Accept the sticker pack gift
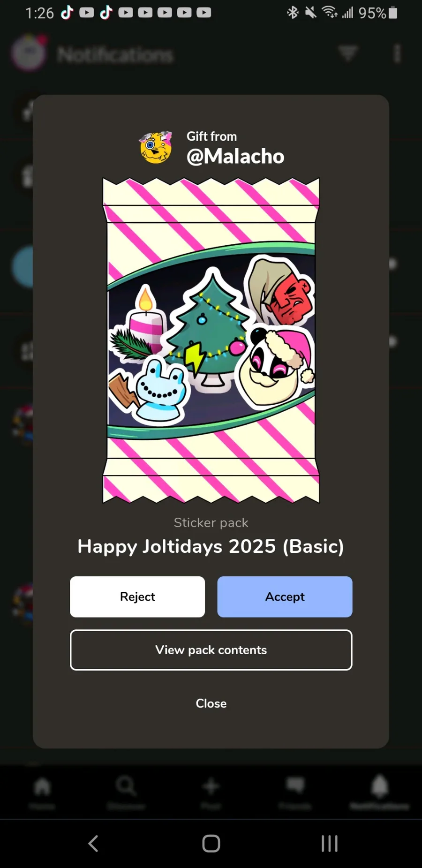This screenshot has width=422, height=868. [285, 596]
